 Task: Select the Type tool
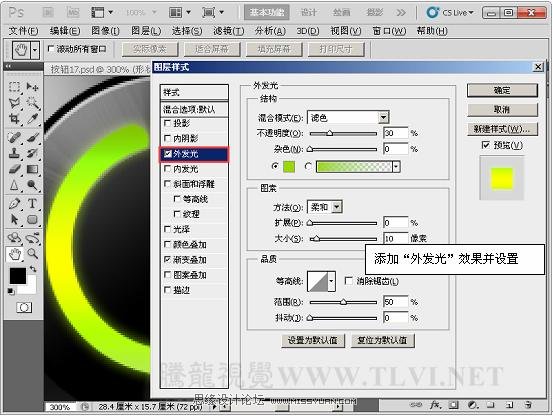(32, 203)
